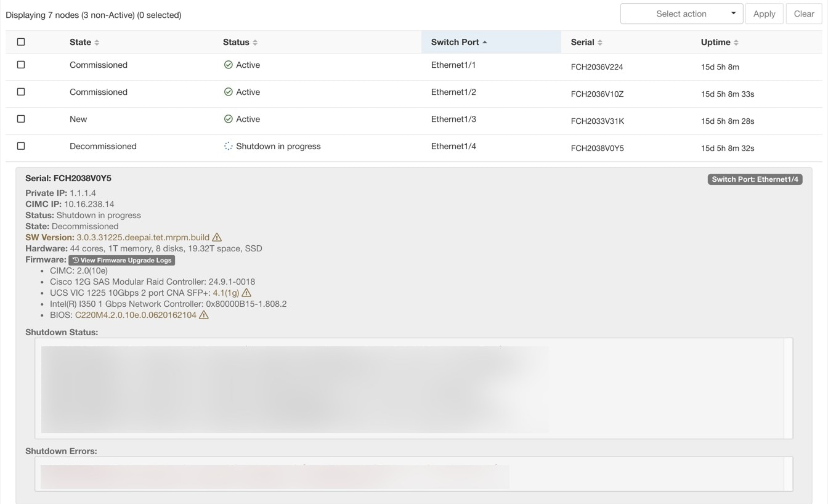Click uptime 15d 5h 8m 33s
This screenshot has width=828, height=504.
pos(728,94)
